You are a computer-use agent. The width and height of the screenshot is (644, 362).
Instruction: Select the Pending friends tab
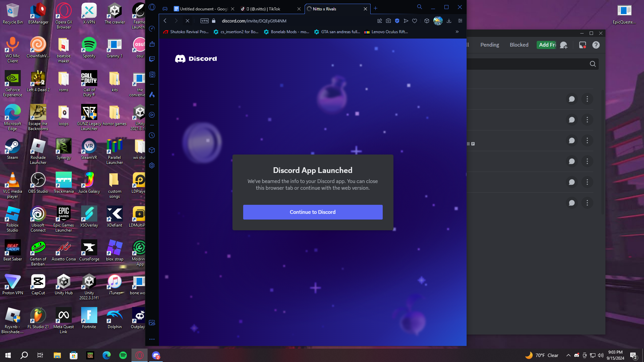coord(489,45)
